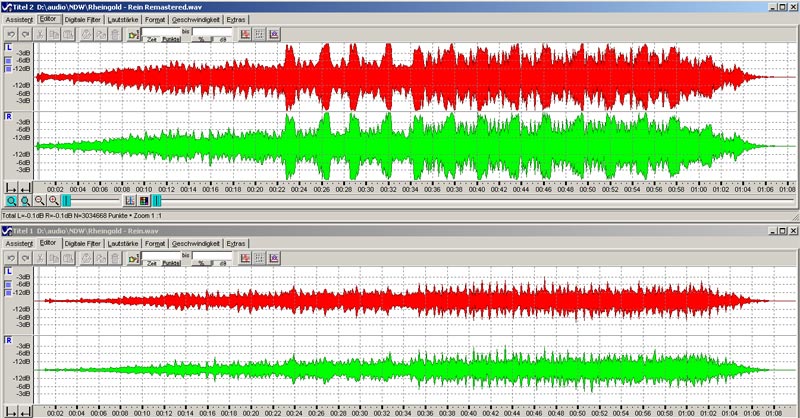Image resolution: width=800 pixels, height=418 pixels.
Task: Toggle the L channel button in Titel 2
Action: (9, 47)
